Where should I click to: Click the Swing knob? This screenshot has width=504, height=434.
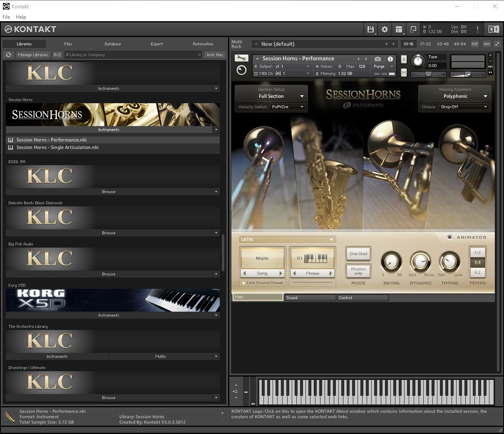[x=391, y=262]
